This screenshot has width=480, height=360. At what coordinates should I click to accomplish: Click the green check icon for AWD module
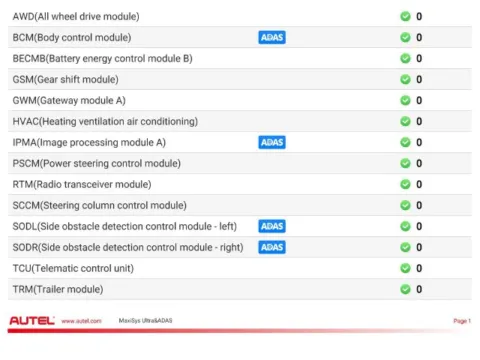click(x=405, y=16)
